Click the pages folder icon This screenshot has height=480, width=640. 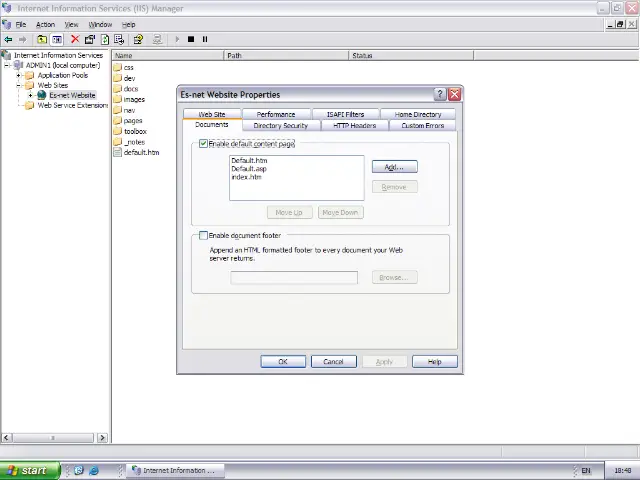pos(118,120)
